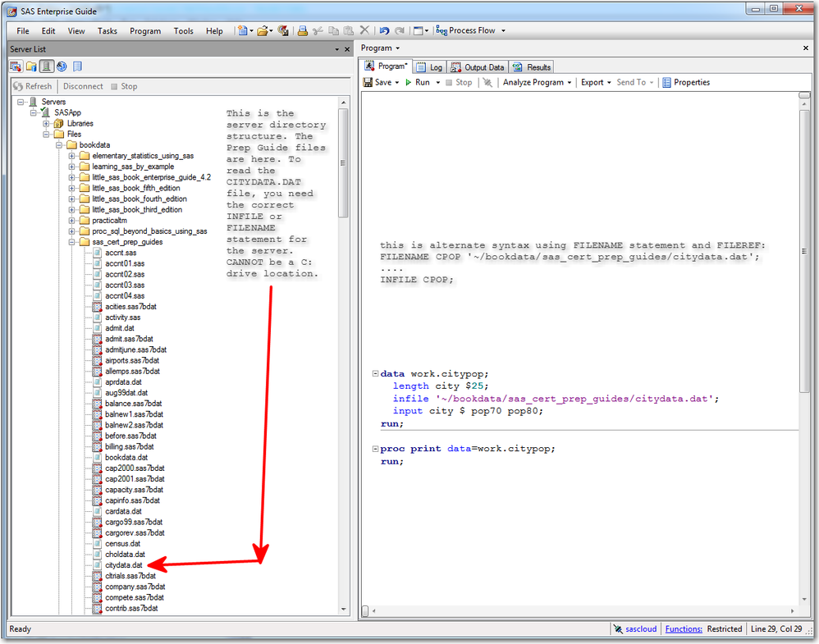Click the Print icon in main toolbar

(302, 31)
